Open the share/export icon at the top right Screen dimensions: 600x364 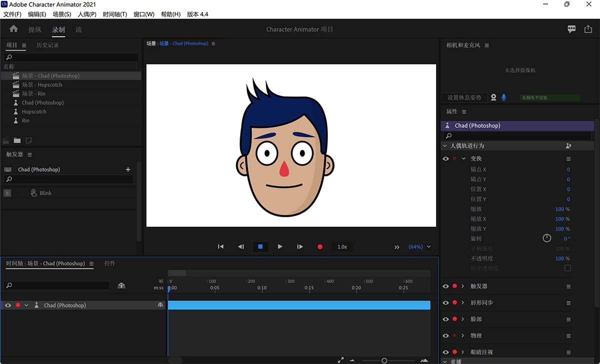pyautogui.click(x=588, y=29)
